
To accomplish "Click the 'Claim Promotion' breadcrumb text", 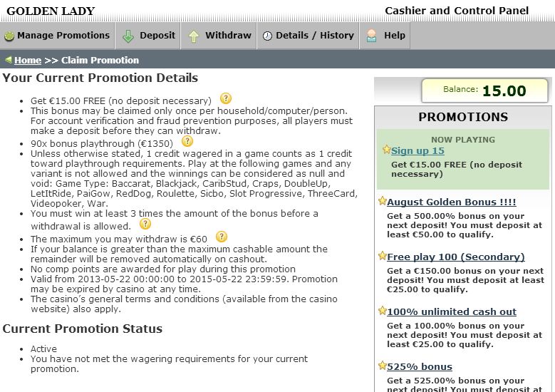I will pos(100,60).
